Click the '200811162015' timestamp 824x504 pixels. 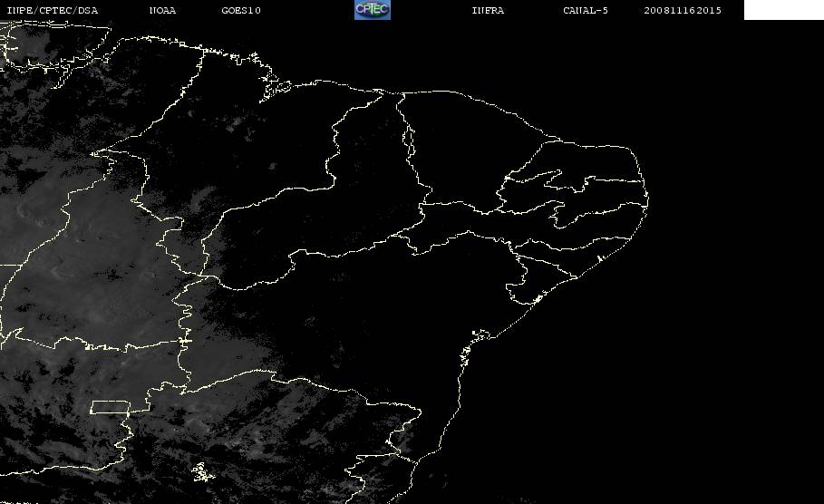pyautogui.click(x=683, y=11)
